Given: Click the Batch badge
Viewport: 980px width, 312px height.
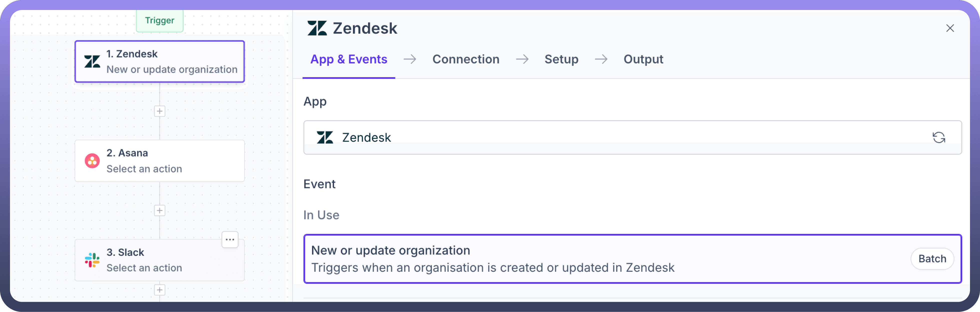Looking at the screenshot, I should click(932, 259).
